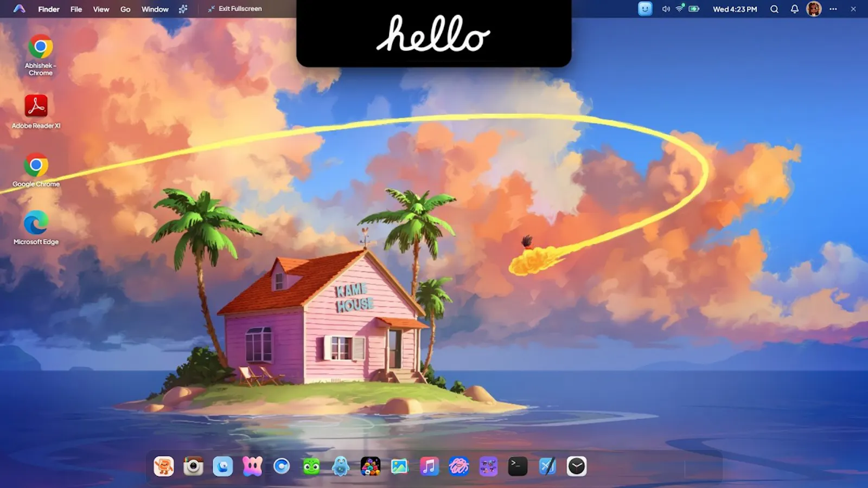Open the File menu
Viewport: 868px width, 488px height.
76,9
